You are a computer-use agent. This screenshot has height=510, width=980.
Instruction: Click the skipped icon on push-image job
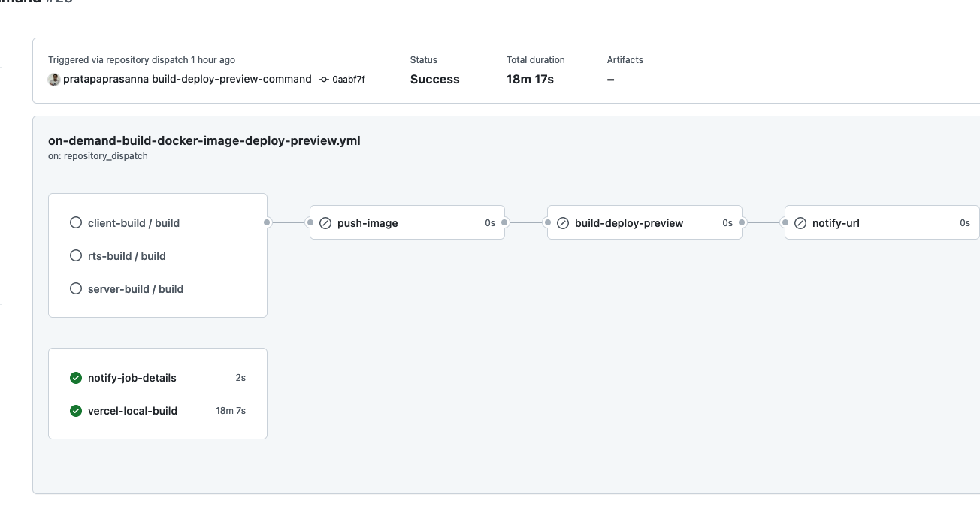[325, 223]
